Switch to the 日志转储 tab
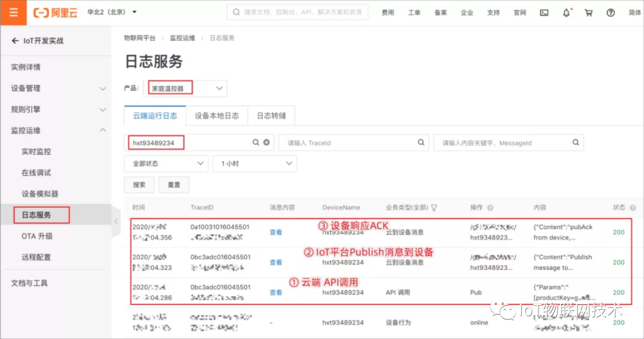The image size is (644, 339). point(271,116)
